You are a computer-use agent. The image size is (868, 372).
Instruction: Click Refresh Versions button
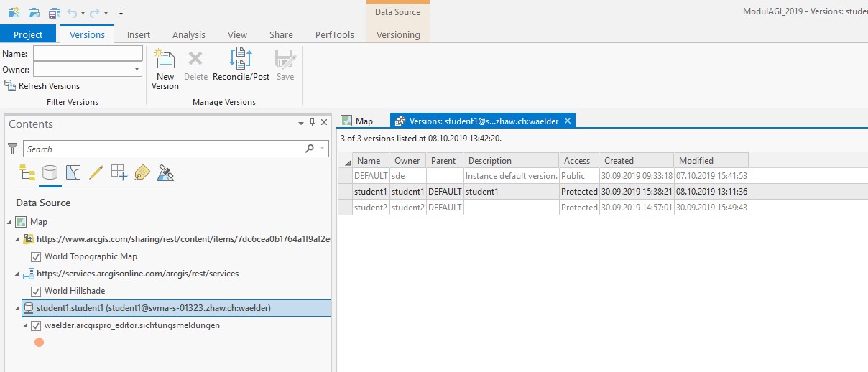[x=42, y=86]
